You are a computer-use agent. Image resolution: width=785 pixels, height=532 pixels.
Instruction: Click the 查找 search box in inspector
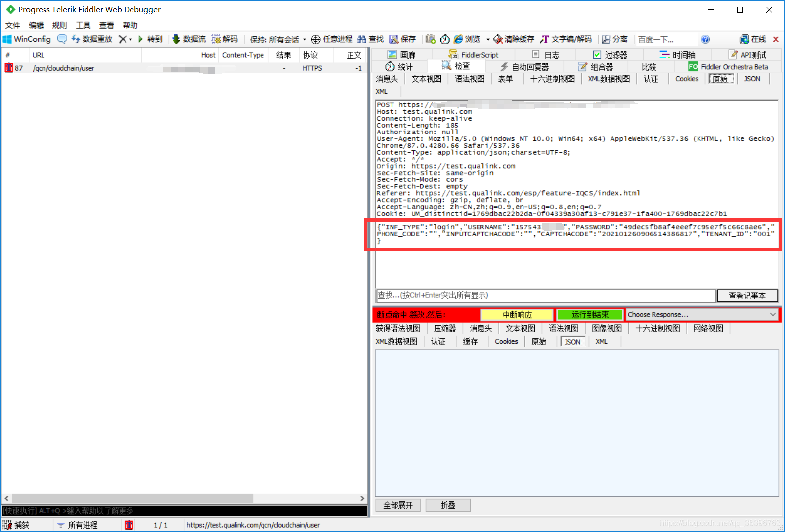(x=545, y=295)
